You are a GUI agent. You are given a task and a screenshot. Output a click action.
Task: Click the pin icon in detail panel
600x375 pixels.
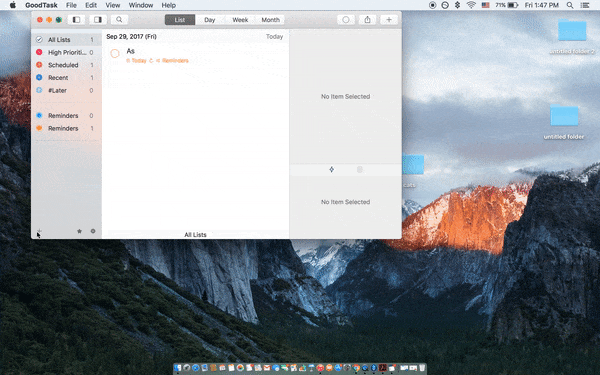[x=331, y=170]
